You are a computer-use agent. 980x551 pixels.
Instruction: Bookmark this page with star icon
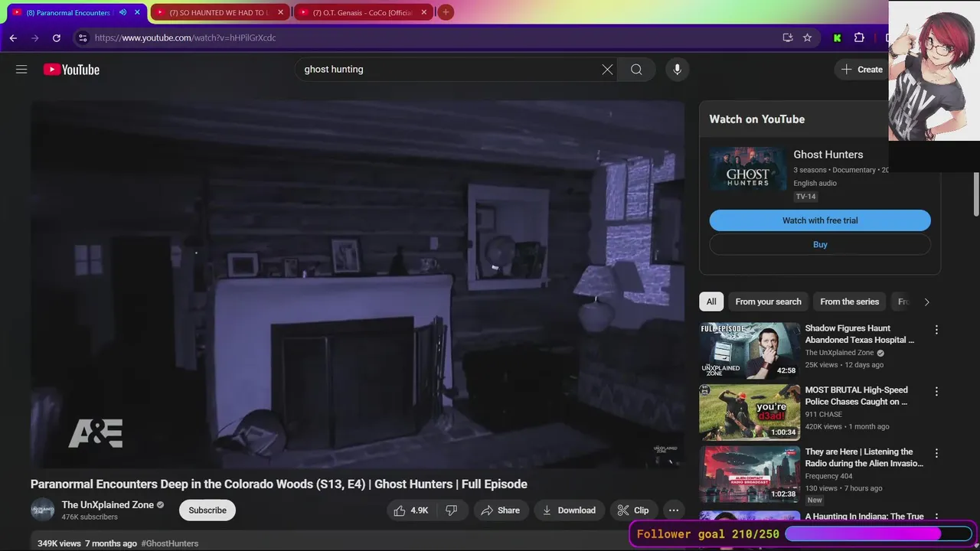(807, 37)
